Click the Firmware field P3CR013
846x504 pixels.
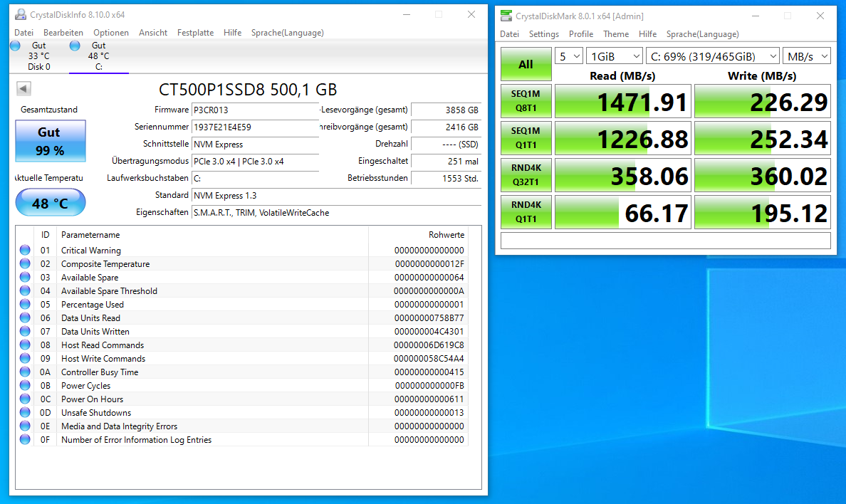click(x=255, y=110)
